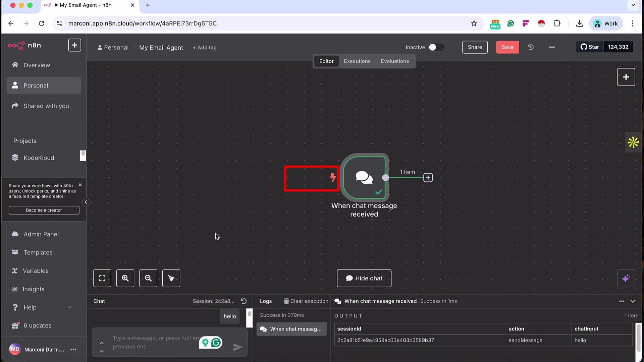This screenshot has width=644, height=362.
Task: Fit workflow to view icon
Action: (102, 278)
